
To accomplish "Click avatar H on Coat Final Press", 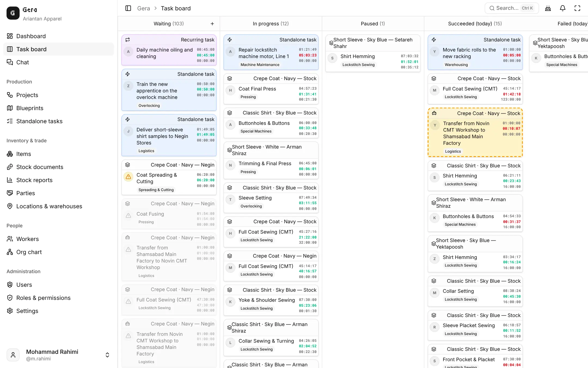I will [x=230, y=91].
